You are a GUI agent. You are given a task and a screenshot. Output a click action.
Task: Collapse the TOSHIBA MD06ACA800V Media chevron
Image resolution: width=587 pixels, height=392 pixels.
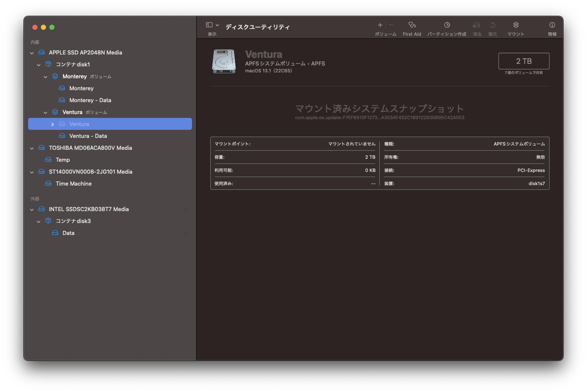pos(32,149)
